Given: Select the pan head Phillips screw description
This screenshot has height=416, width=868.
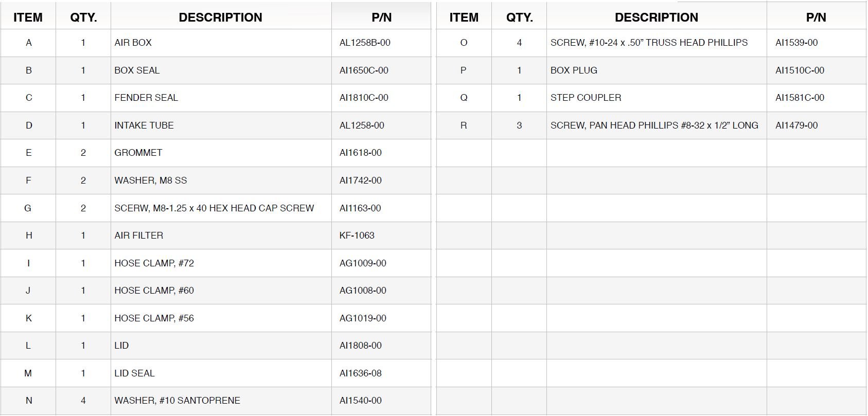Looking at the screenshot, I should point(654,125).
